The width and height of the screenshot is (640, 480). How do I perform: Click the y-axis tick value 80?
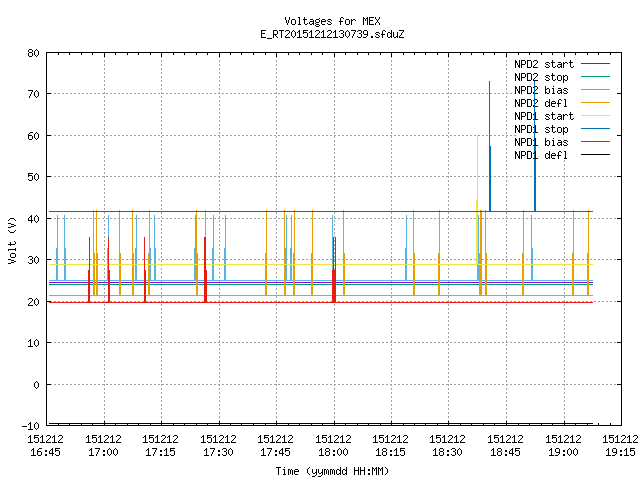pos(33,53)
